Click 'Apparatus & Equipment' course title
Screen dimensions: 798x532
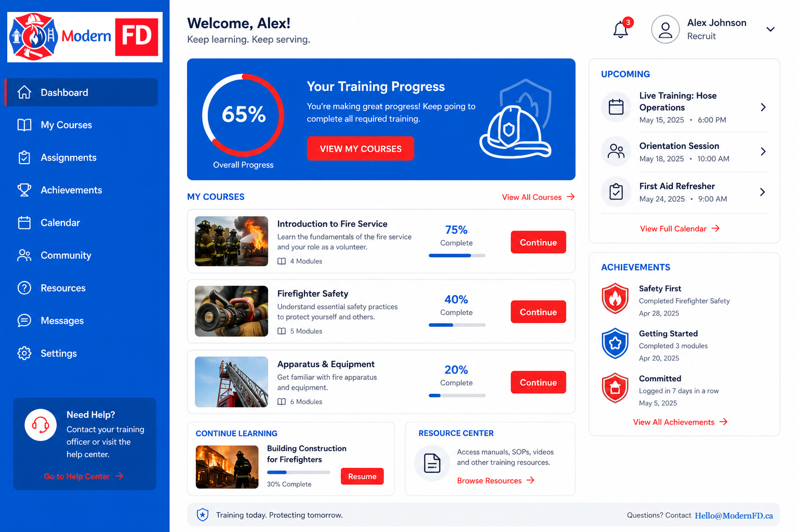pos(326,364)
